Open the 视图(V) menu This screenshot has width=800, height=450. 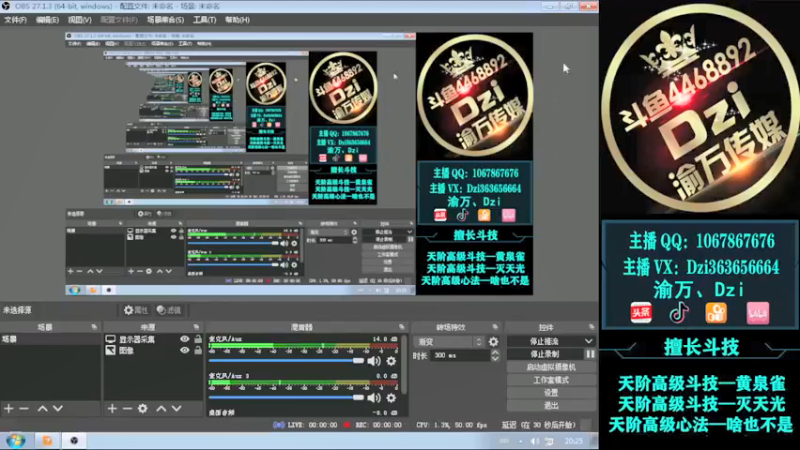coord(80,20)
